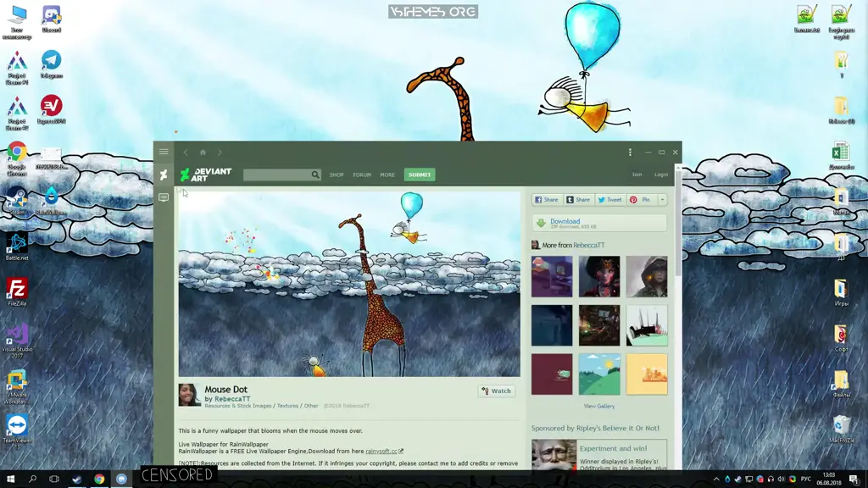The width and height of the screenshot is (868, 488).
Task: Expand the MORE menu
Action: pos(387,175)
